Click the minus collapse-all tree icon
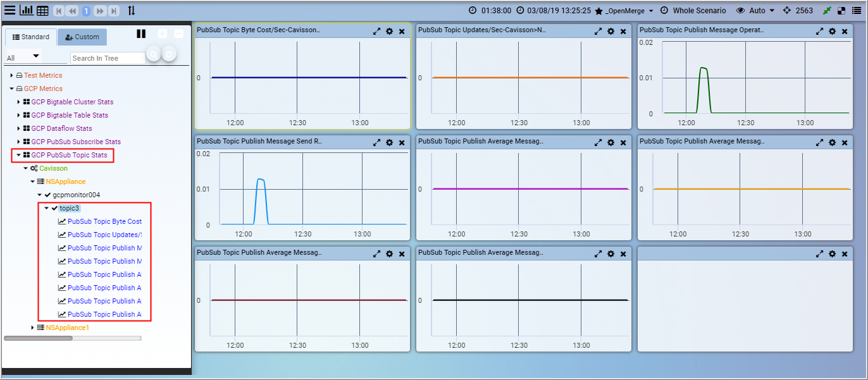Viewport: 868px width, 380px height. click(179, 34)
